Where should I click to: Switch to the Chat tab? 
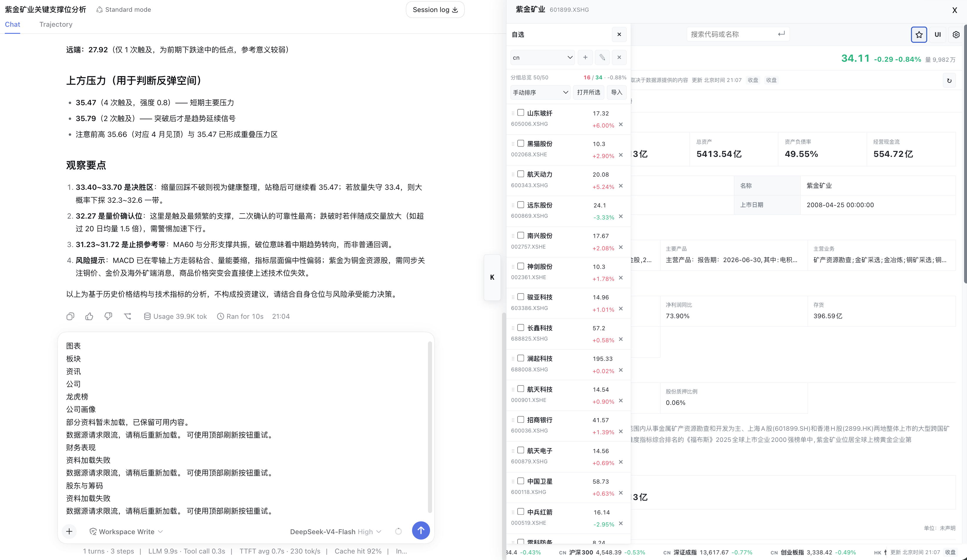coord(12,24)
